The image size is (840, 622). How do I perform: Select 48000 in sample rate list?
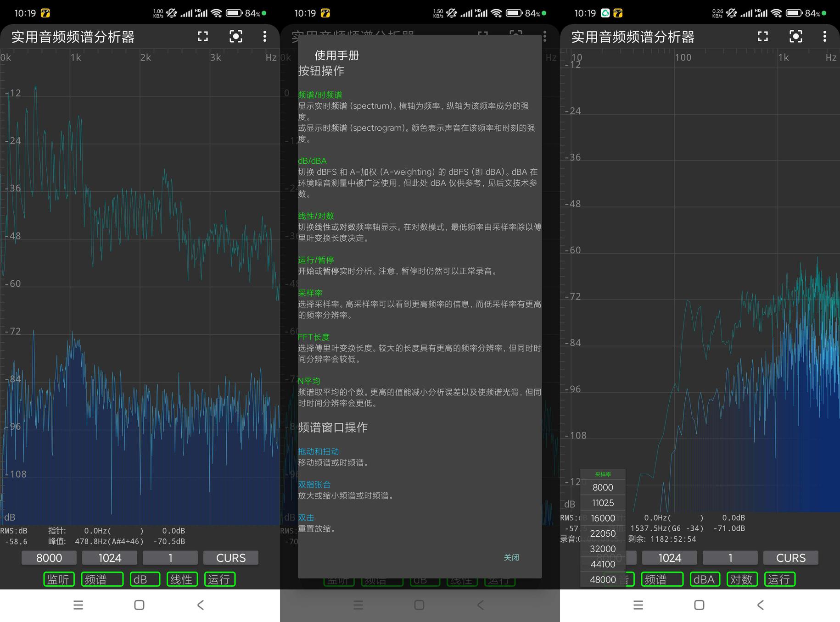(603, 579)
